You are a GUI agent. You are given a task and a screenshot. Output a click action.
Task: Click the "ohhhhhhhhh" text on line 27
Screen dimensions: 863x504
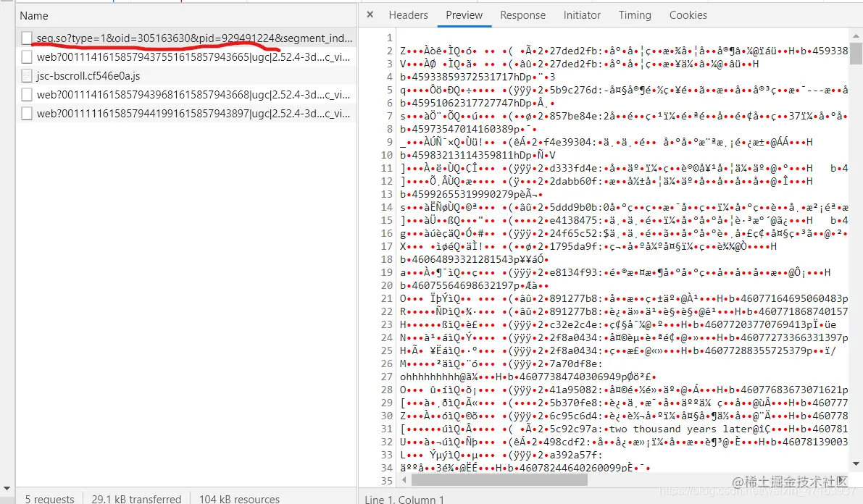coord(429,377)
